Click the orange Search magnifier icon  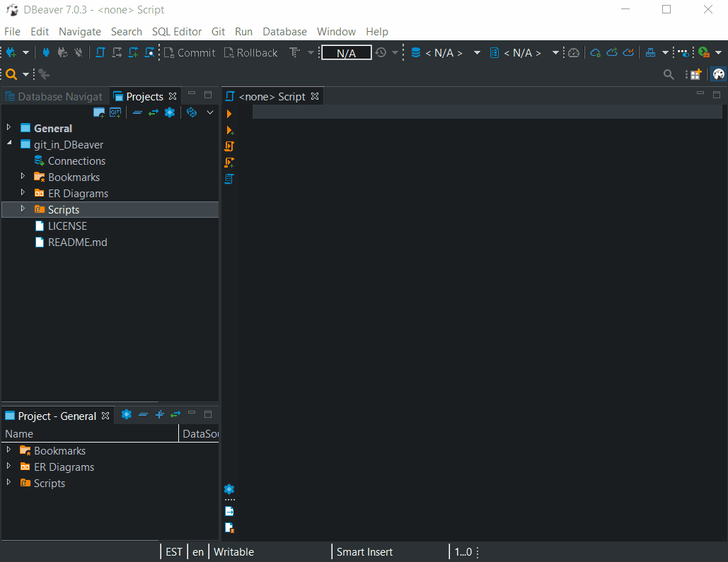click(11, 74)
